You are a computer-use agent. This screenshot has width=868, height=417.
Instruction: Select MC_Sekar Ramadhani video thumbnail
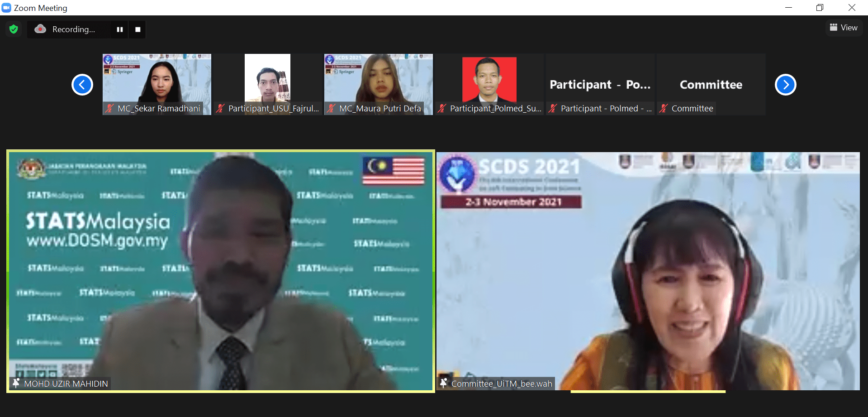click(x=157, y=79)
